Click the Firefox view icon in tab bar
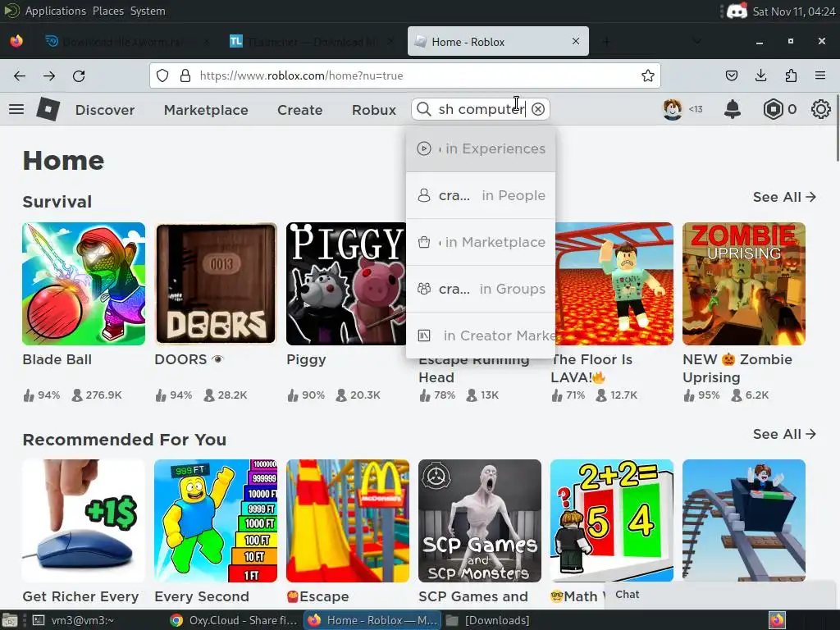The width and height of the screenshot is (840, 630). 16,41
